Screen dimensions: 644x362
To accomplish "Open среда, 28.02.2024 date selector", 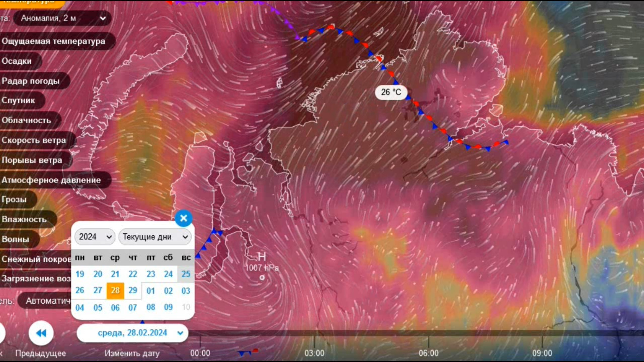I will [133, 333].
